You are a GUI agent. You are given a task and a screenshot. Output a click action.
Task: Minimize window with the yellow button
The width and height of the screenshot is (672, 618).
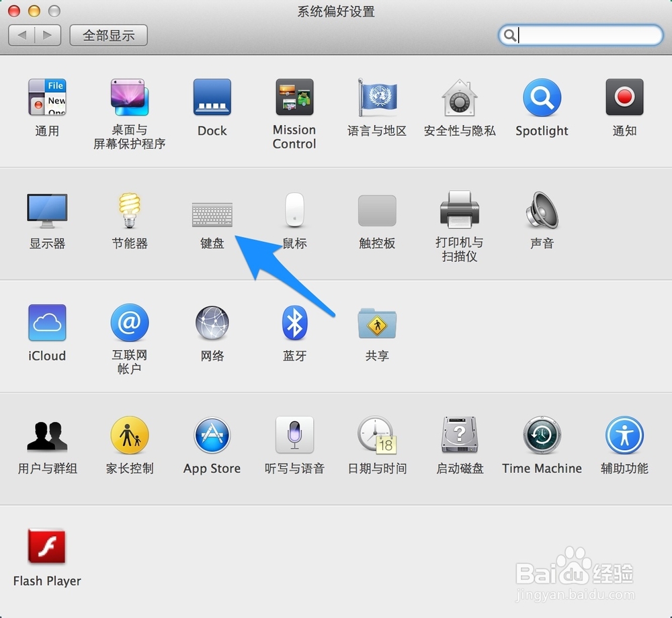[34, 11]
